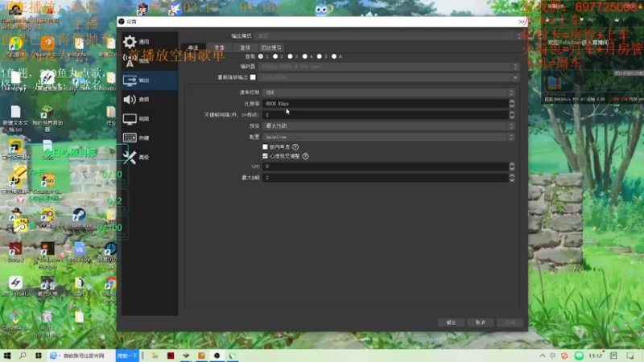Enable the Look-ahead checkbox
Viewport: 644px width, 362px height.
pyautogui.click(x=265, y=147)
